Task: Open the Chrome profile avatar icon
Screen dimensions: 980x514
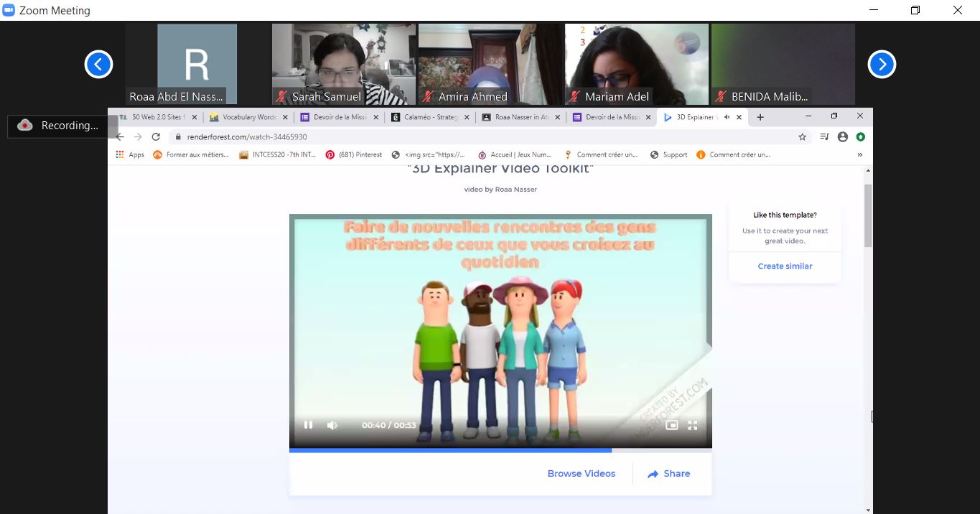Action: pyautogui.click(x=843, y=136)
